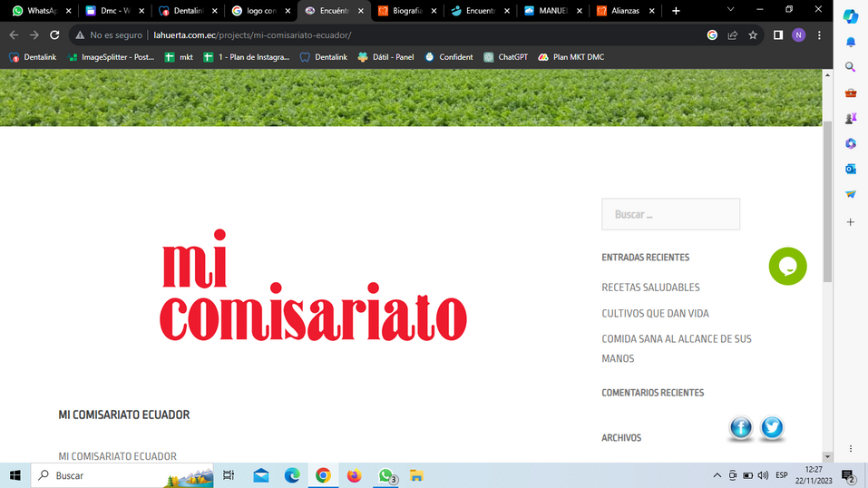Image resolution: width=868 pixels, height=488 pixels.
Task: Open a new browser tab
Action: 676,11
